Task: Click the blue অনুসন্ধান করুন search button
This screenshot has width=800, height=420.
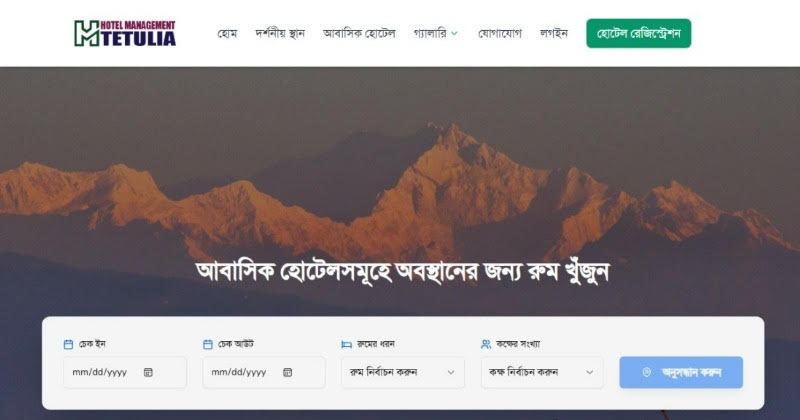Action: pyautogui.click(x=681, y=372)
